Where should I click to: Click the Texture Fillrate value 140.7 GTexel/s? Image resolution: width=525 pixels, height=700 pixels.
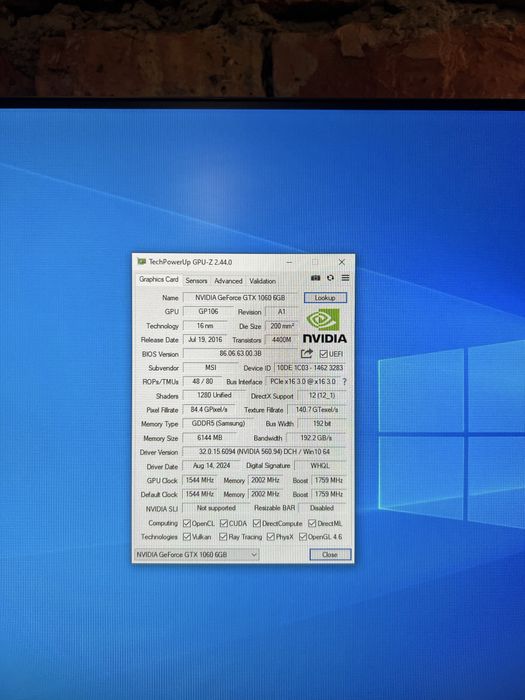(317, 409)
